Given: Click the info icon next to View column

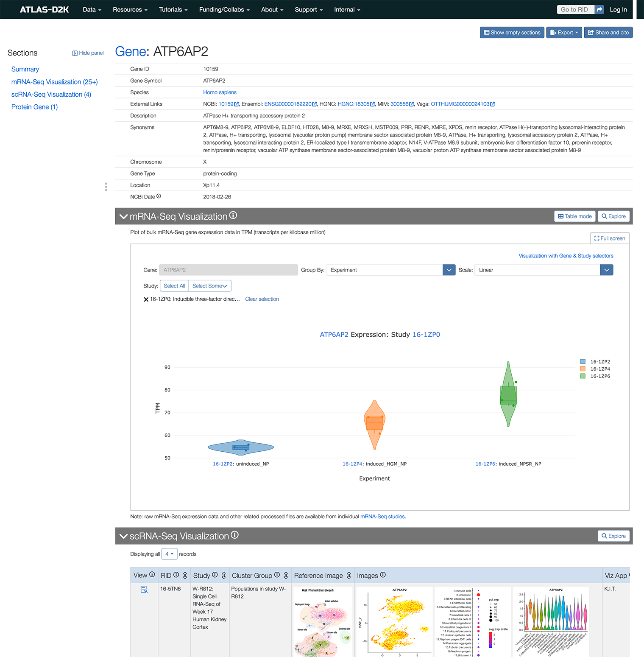Looking at the screenshot, I should tap(152, 575).
